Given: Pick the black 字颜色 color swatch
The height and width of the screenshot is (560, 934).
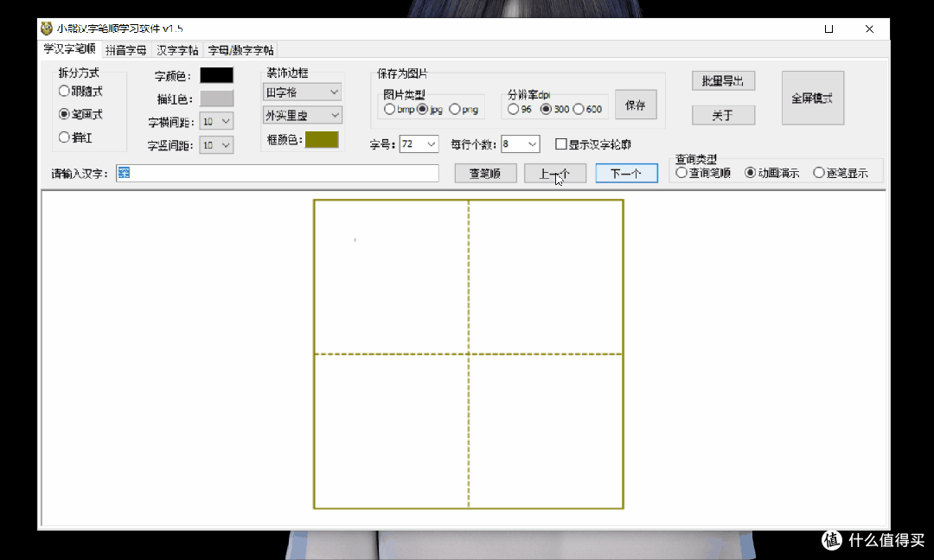Looking at the screenshot, I should pos(216,75).
